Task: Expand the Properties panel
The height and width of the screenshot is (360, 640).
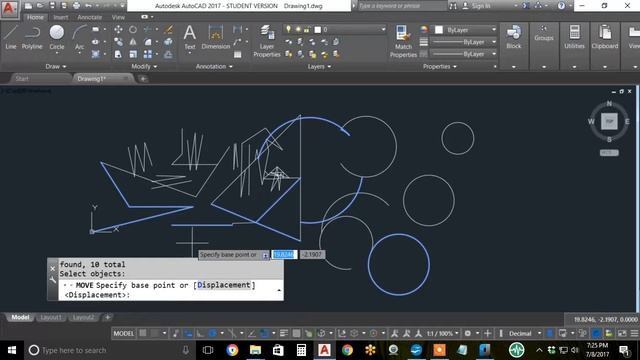Action: (x=440, y=67)
